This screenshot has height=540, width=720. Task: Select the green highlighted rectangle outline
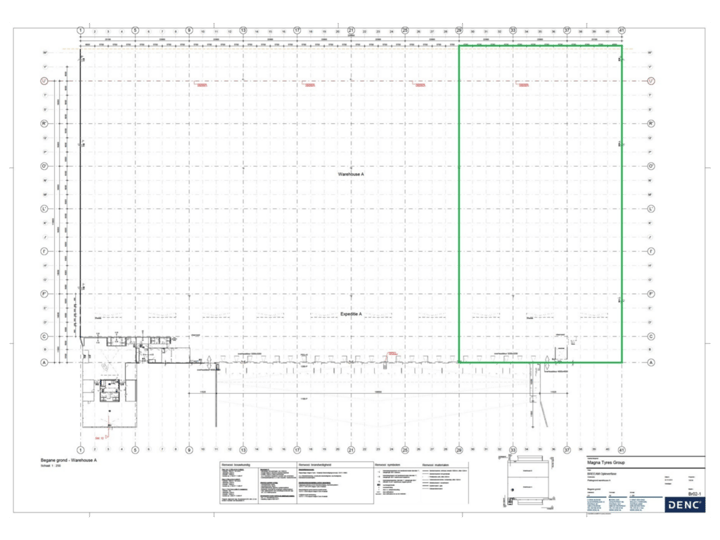click(x=459, y=200)
